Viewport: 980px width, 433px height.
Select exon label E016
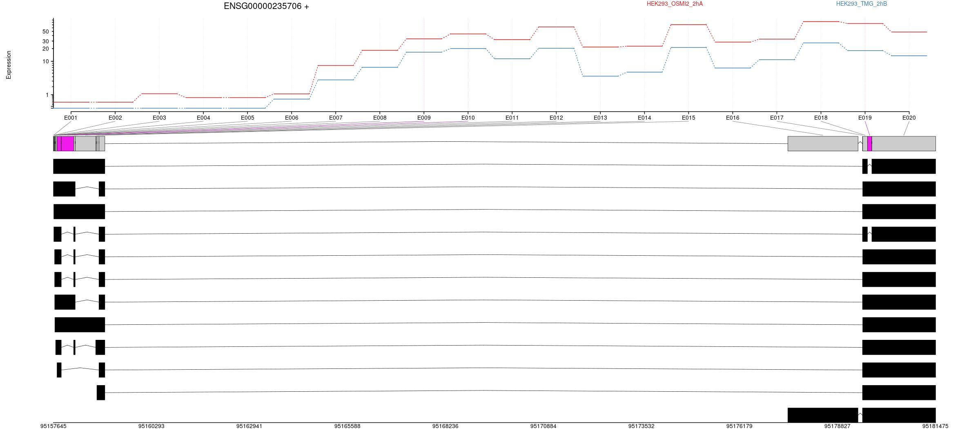click(733, 118)
